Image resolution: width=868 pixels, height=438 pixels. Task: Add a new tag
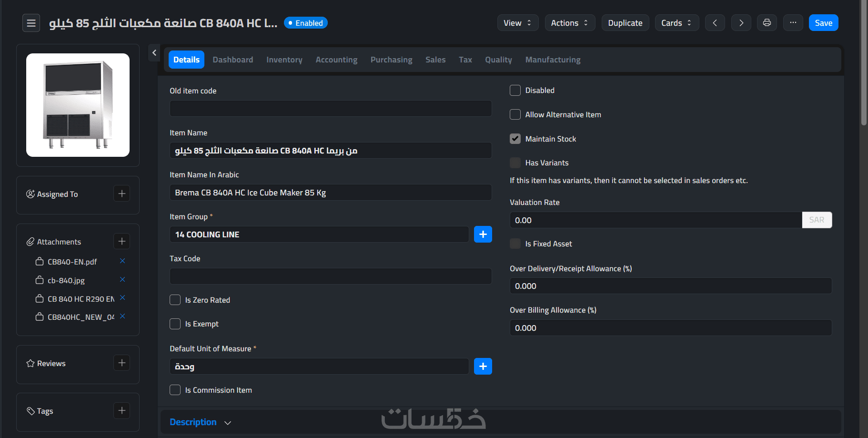pyautogui.click(x=122, y=410)
